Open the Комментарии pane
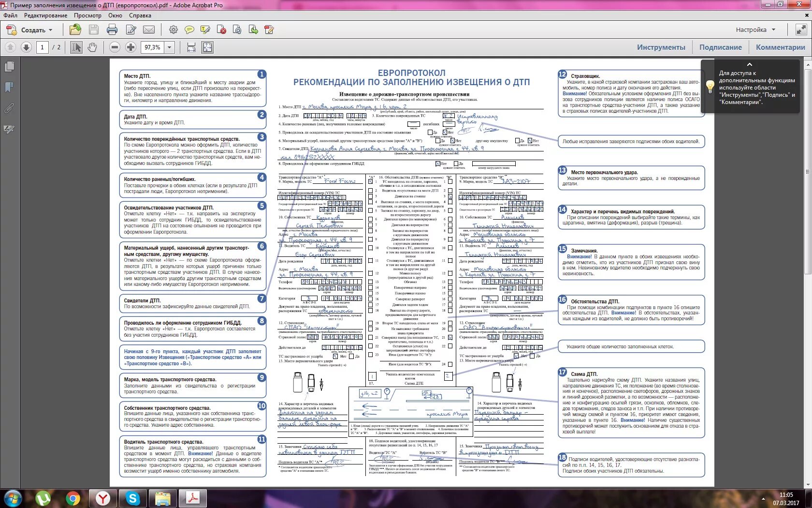812x508 pixels. pyautogui.click(x=781, y=47)
